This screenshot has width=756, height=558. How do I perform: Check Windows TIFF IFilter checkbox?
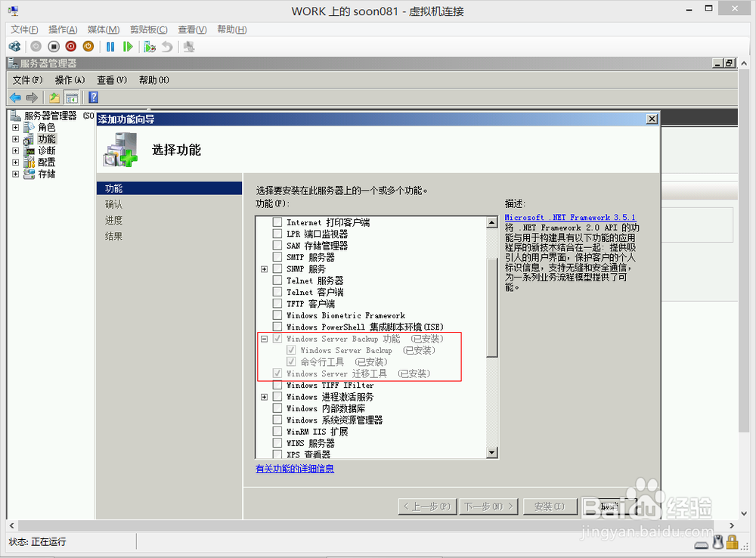(x=277, y=385)
